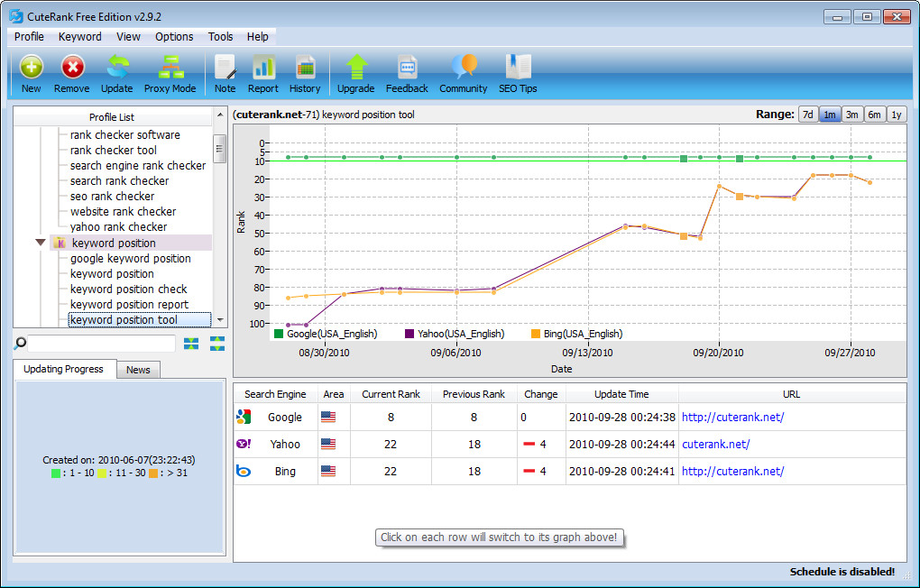The height and width of the screenshot is (588, 920).
Task: Click the Update Time column header
Action: [622, 394]
